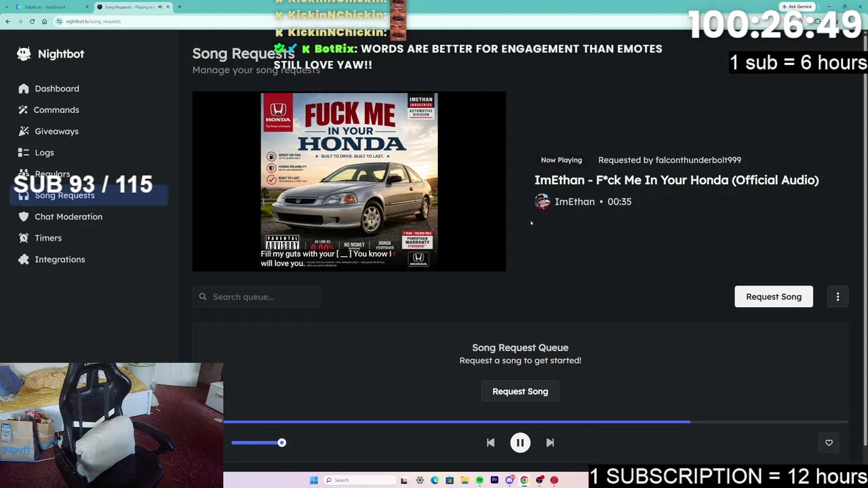868x488 pixels.
Task: Open Microsoft Edge from the taskbar
Action: (x=435, y=481)
